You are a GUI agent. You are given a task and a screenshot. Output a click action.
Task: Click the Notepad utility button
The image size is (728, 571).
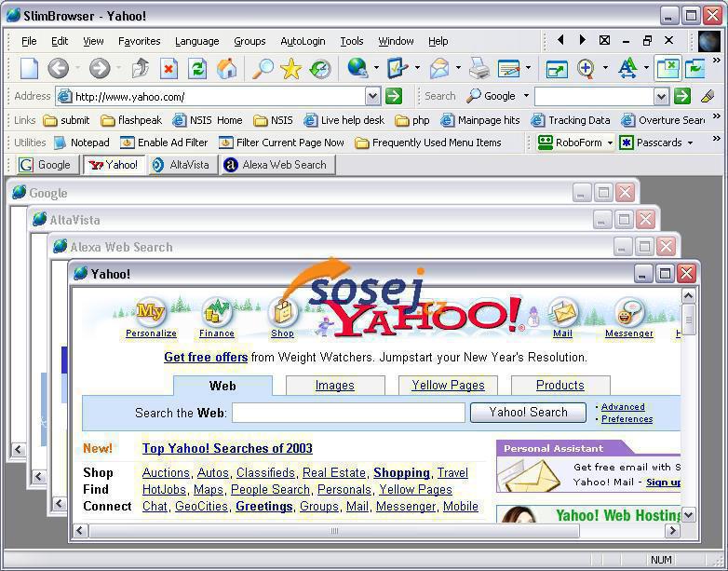[x=82, y=143]
